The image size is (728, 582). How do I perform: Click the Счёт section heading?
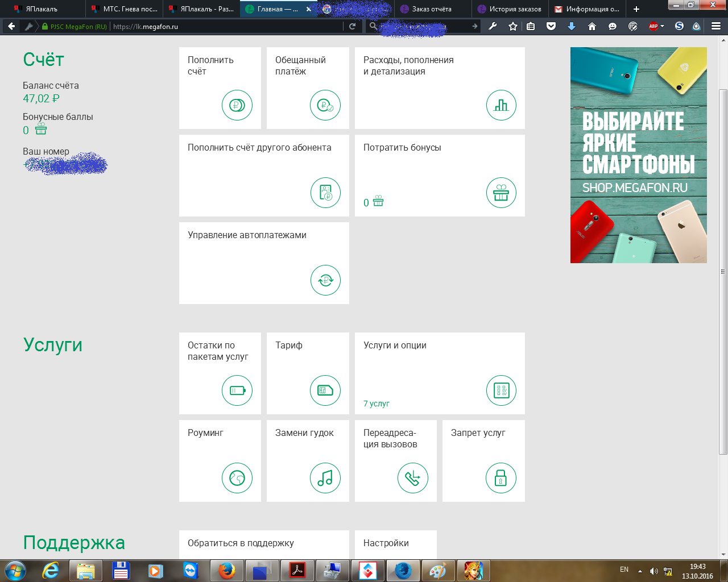(x=44, y=60)
